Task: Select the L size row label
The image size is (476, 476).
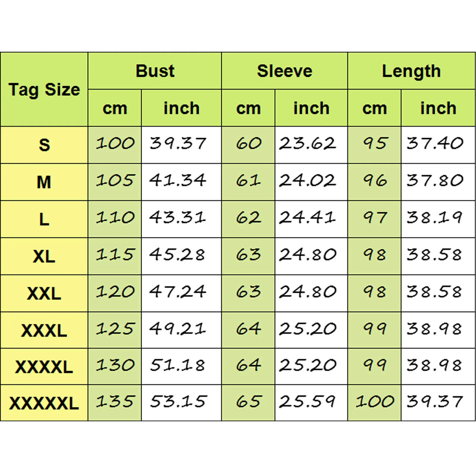Action: click(x=44, y=219)
